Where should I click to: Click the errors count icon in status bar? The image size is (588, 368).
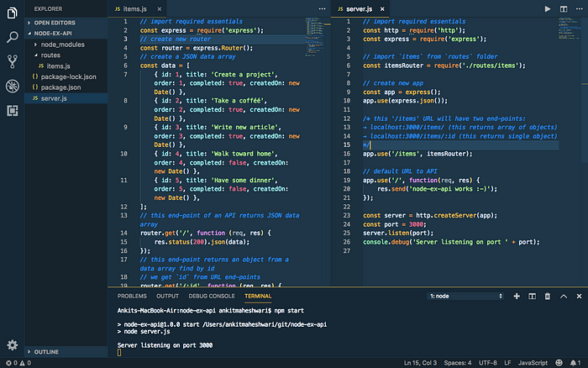click(11, 363)
